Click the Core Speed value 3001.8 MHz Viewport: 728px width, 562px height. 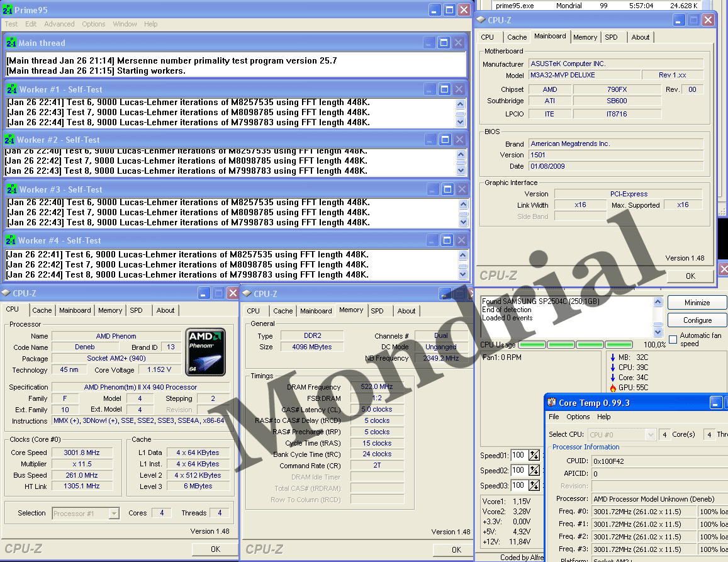click(x=82, y=452)
